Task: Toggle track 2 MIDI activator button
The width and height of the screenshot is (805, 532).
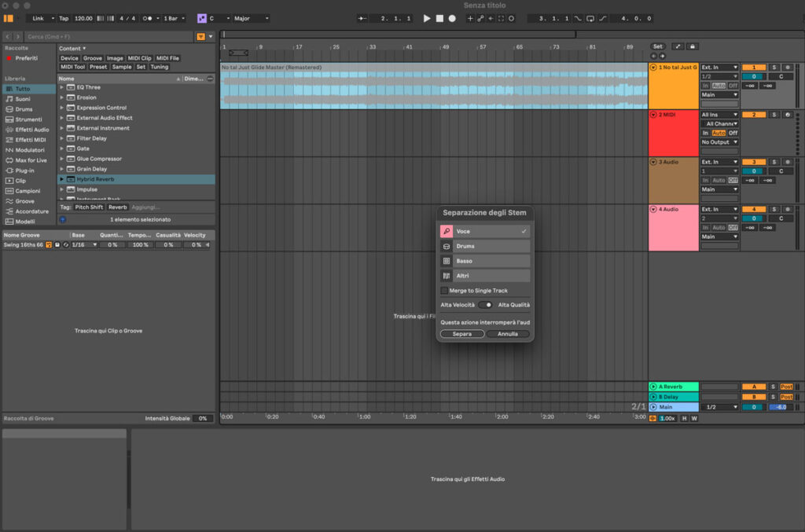Action: [754, 115]
